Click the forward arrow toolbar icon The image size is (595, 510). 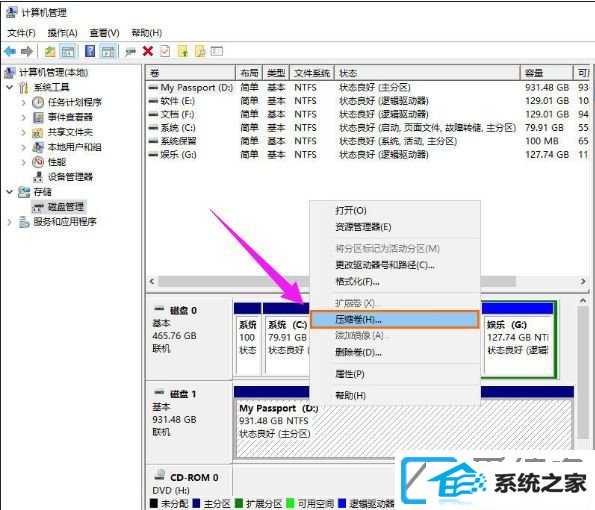[27, 51]
